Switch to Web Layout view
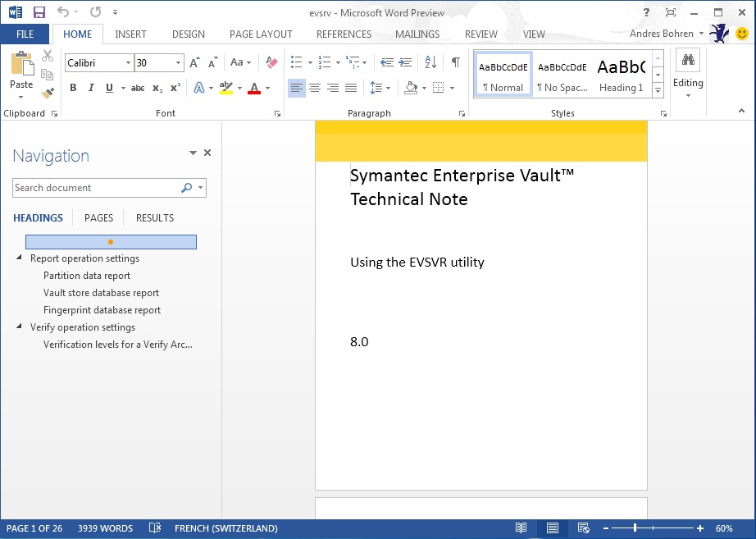The height and width of the screenshot is (539, 756). click(583, 528)
